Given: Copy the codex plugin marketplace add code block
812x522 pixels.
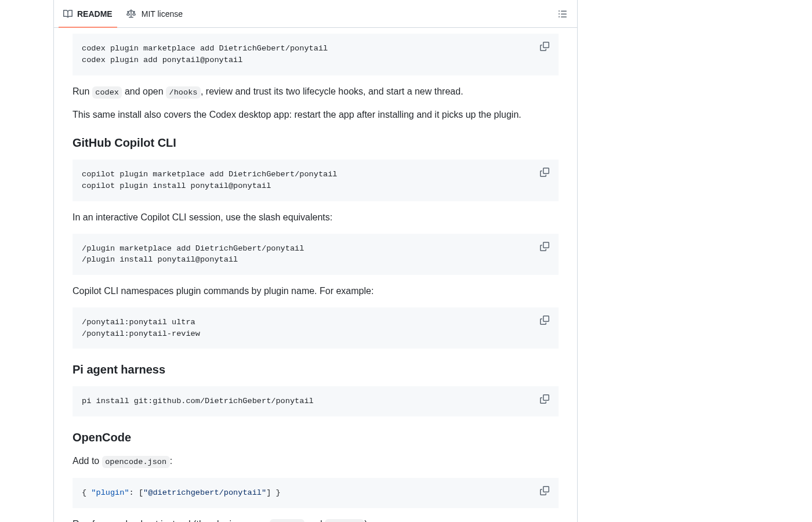Looking at the screenshot, I should point(545,46).
